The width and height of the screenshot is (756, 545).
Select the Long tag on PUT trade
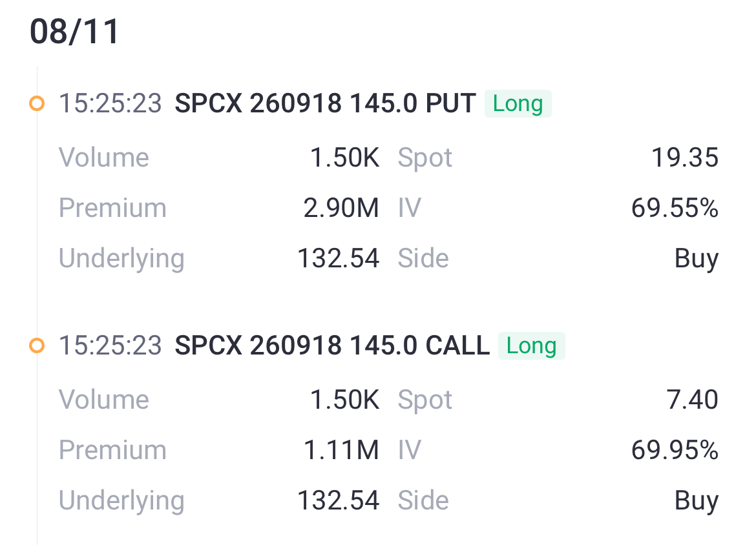pyautogui.click(x=518, y=103)
